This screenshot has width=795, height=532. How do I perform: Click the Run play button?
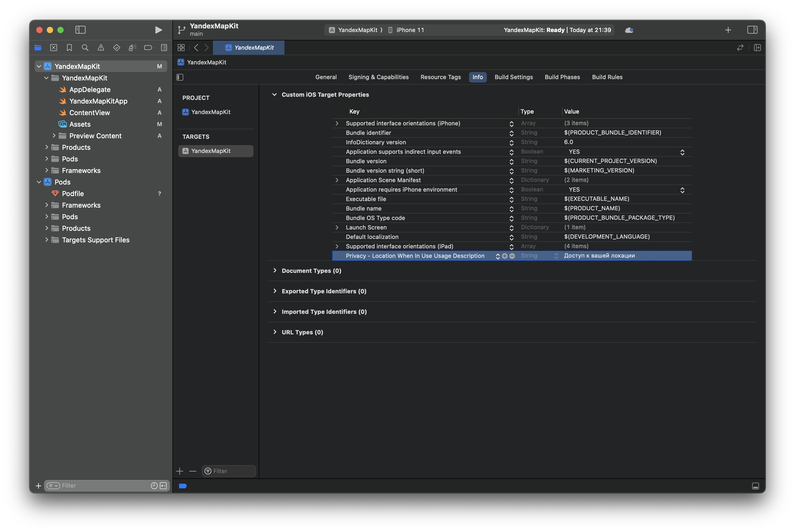(x=158, y=30)
